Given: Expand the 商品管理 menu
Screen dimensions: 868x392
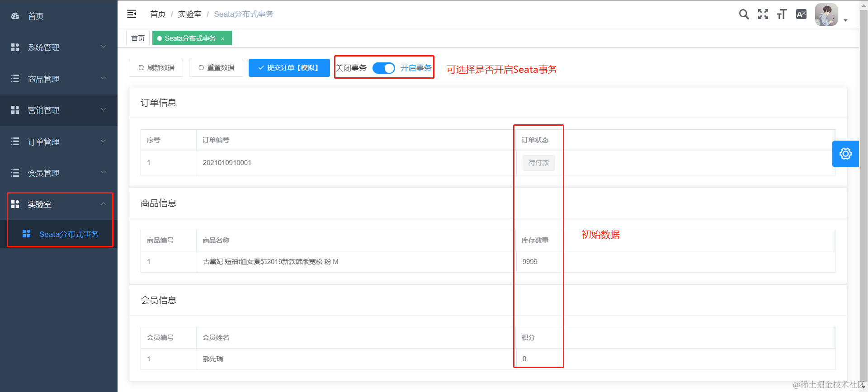Looking at the screenshot, I should click(59, 79).
